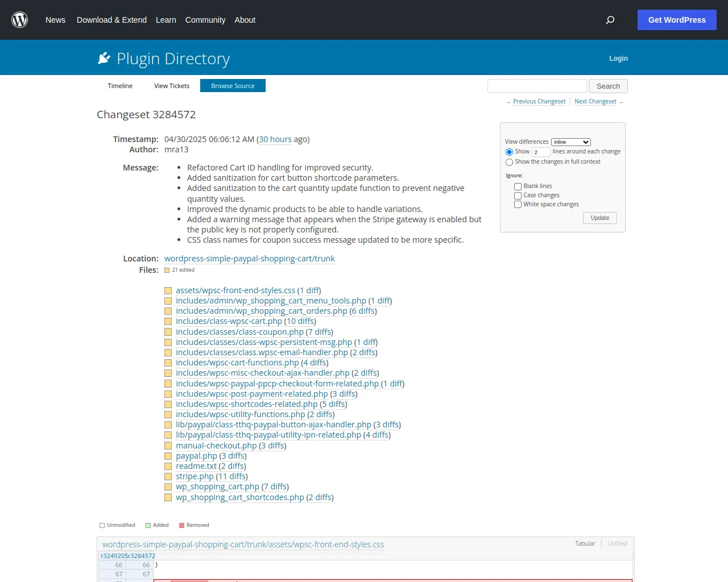Screen dimensions: 728x582
Task: Go to Previous Changeset
Action: click(x=539, y=102)
